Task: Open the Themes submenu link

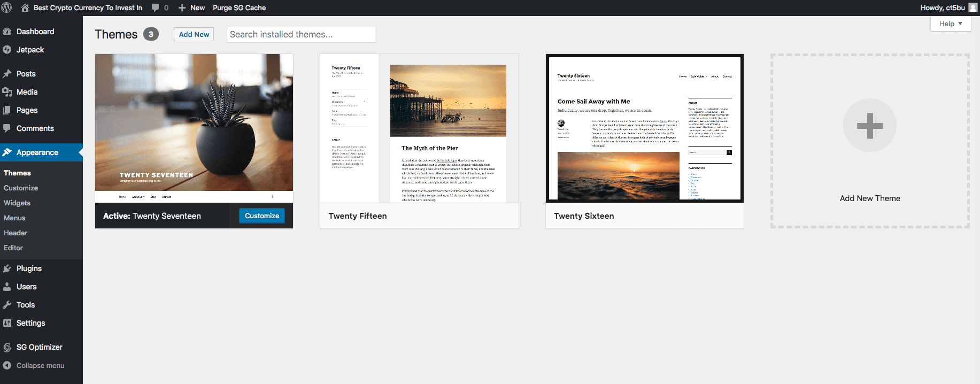Action: point(18,173)
